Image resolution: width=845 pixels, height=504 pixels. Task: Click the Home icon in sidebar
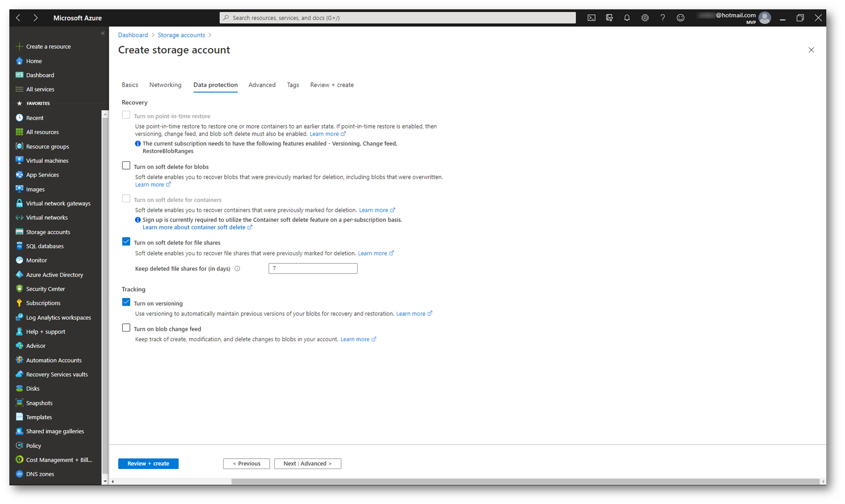coord(19,61)
